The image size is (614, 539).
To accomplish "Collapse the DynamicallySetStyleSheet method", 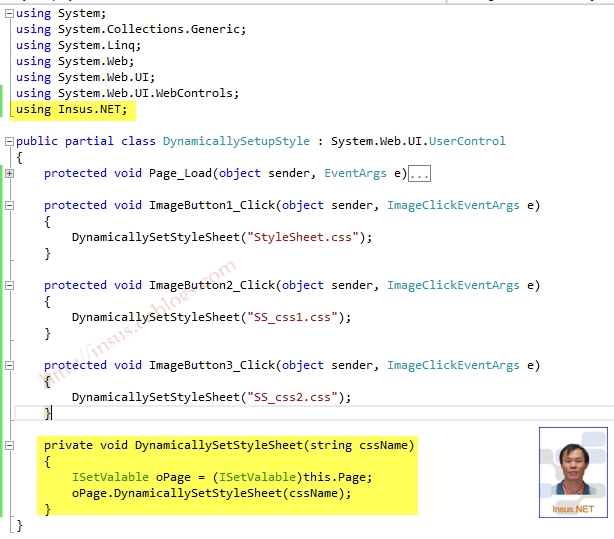I will click(x=9, y=445).
